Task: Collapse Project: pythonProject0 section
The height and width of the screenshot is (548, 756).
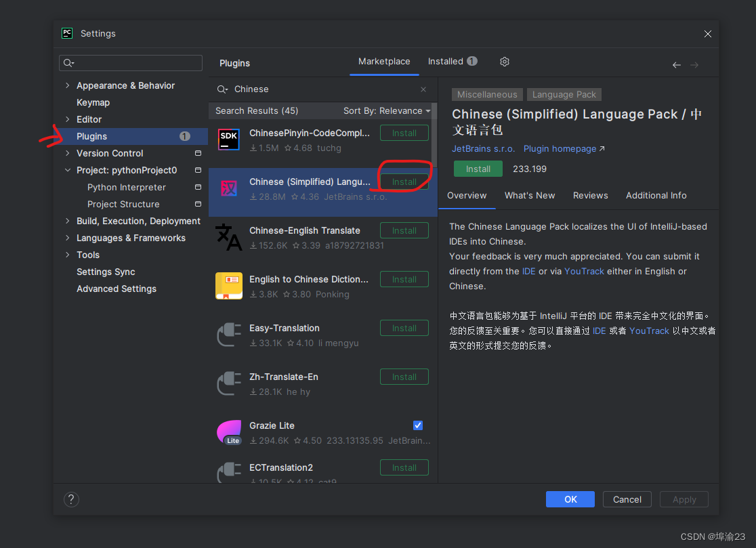Action: (x=68, y=170)
